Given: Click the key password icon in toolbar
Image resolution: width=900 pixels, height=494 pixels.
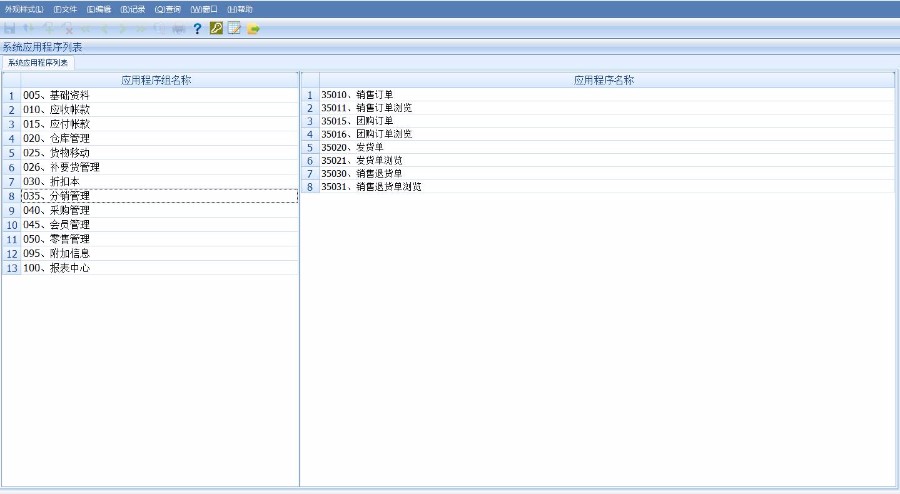Looking at the screenshot, I should coord(216,28).
